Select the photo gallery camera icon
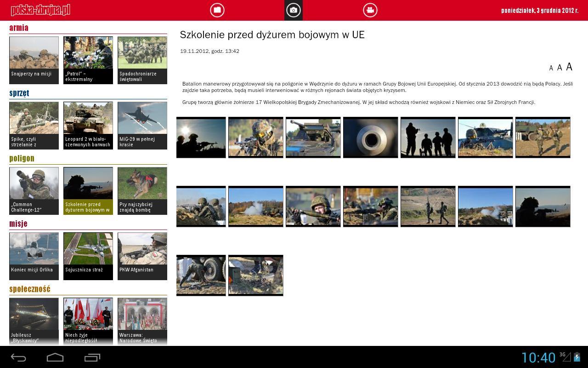Image resolution: width=588 pixels, height=368 pixels. [x=293, y=10]
